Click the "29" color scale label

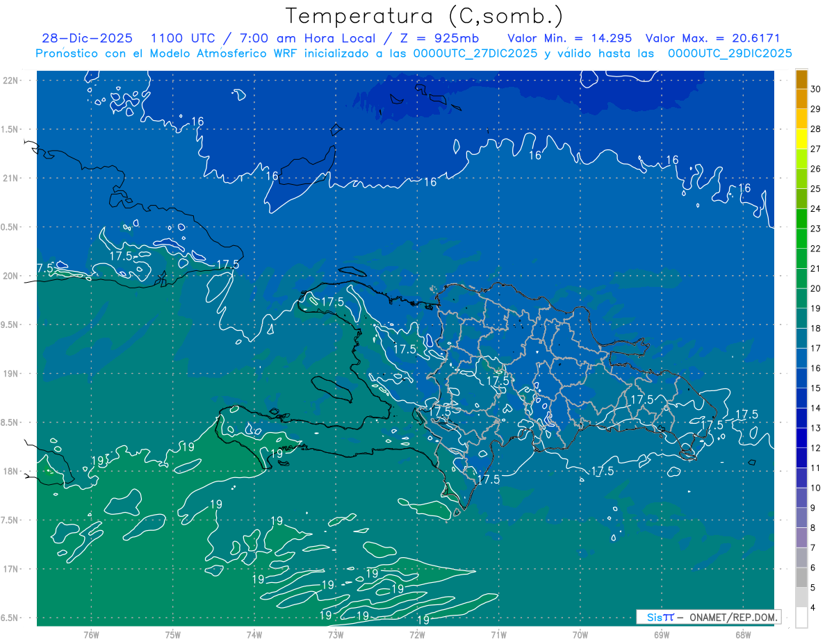[815, 109]
